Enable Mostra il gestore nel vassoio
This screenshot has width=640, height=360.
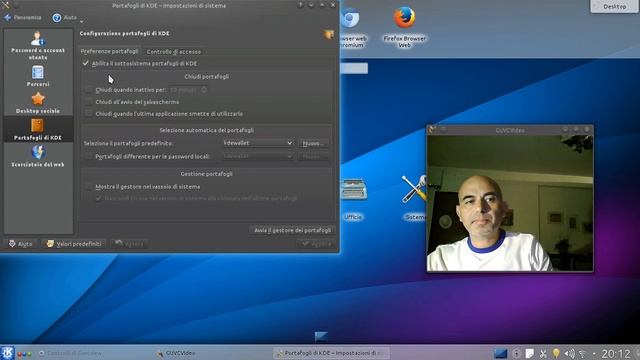click(89, 187)
